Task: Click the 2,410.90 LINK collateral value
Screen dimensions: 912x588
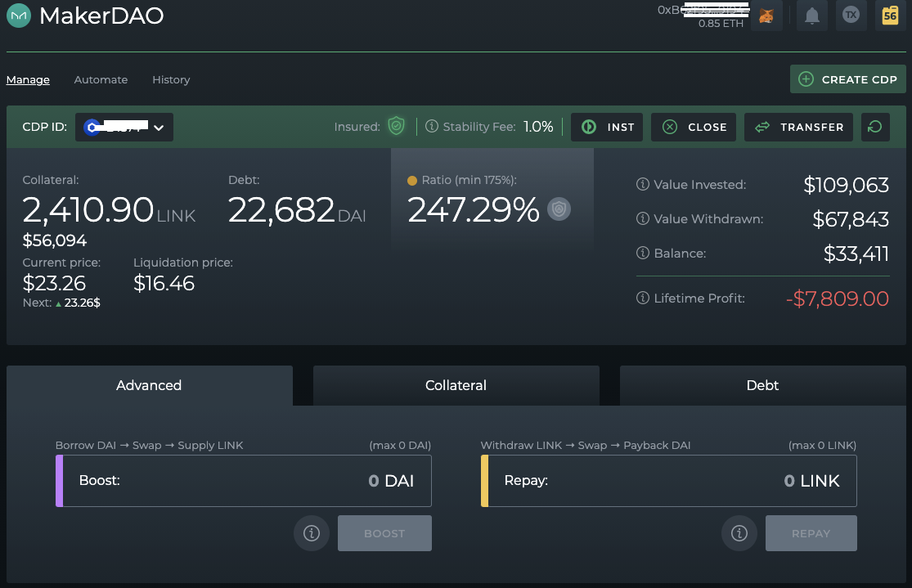Action: pyautogui.click(x=109, y=210)
